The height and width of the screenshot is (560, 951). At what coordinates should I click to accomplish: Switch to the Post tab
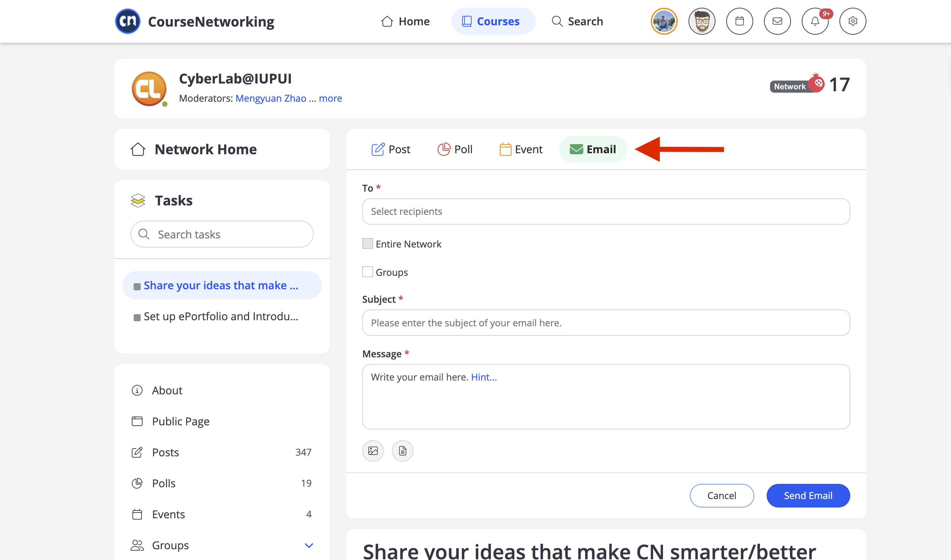[x=391, y=149]
